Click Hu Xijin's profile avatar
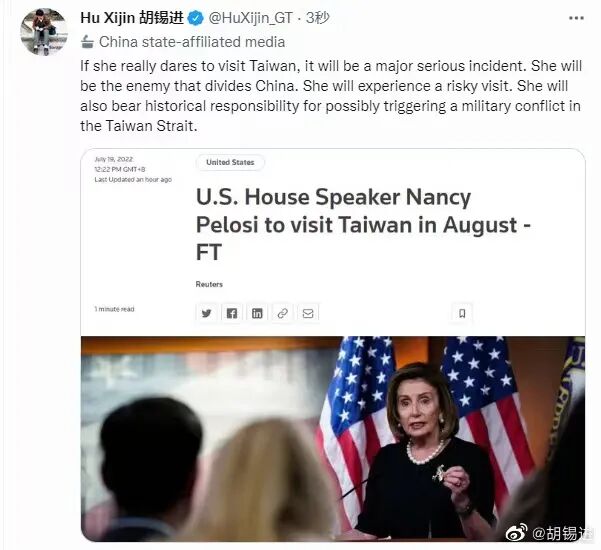 (x=44, y=31)
